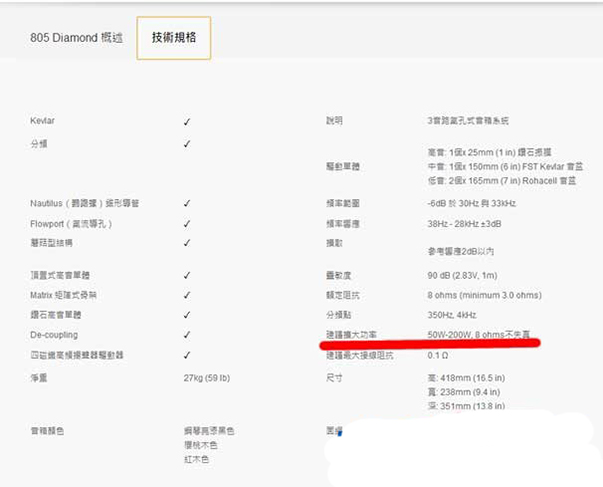Click the weight value '27kg (59 lb)'
This screenshot has height=487, width=603.
[207, 378]
